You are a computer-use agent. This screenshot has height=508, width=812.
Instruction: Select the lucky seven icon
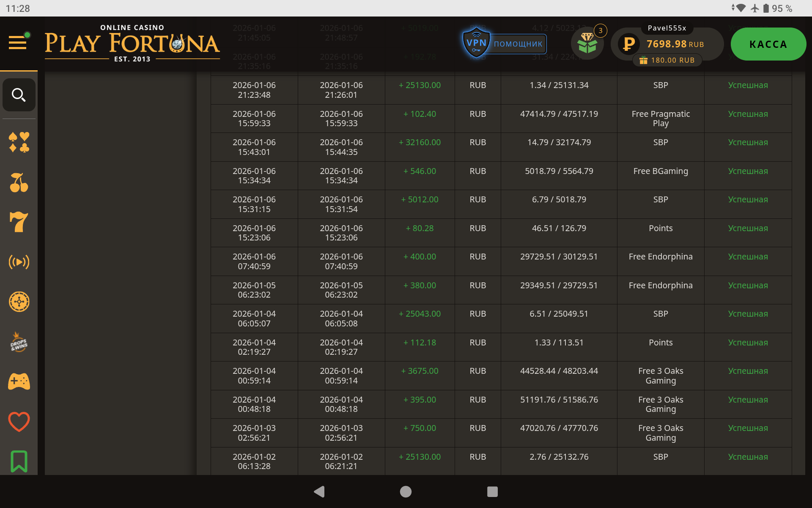coord(19,222)
